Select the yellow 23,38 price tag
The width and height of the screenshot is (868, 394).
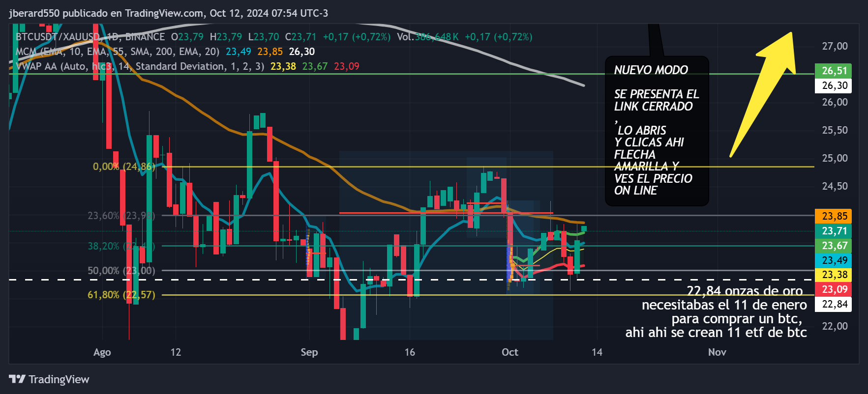[834, 275]
